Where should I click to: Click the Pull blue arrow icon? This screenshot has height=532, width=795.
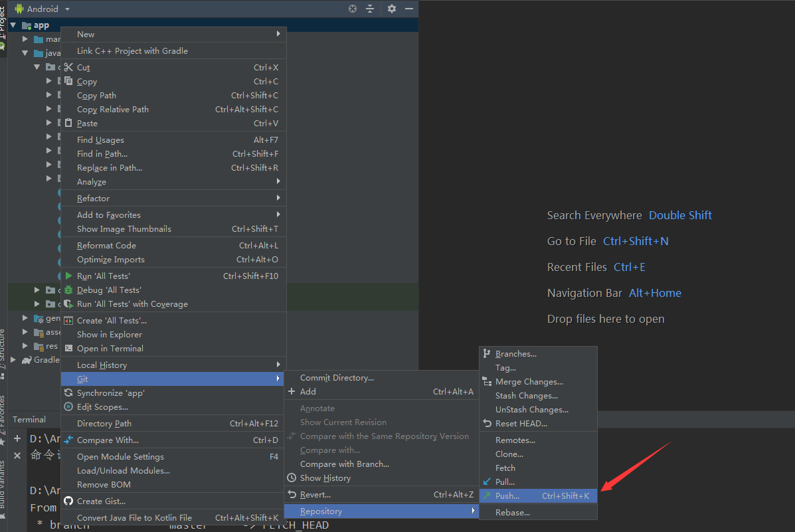point(487,482)
